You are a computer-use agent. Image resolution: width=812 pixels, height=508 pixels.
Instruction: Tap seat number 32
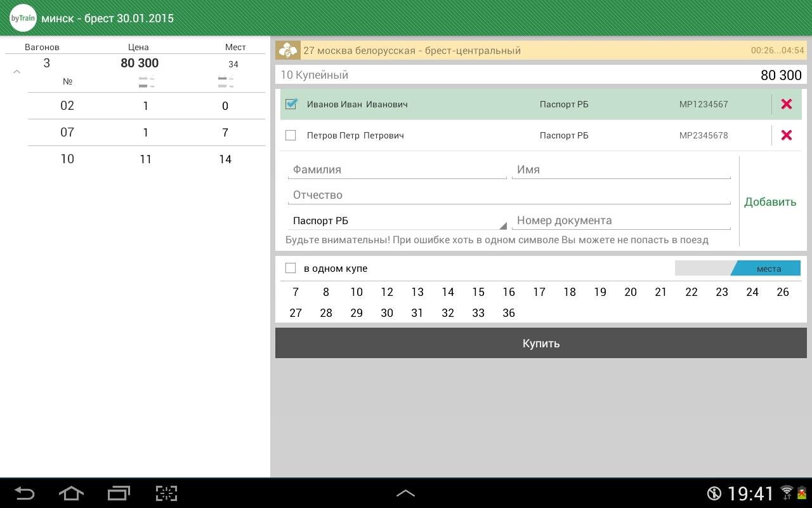tap(448, 313)
